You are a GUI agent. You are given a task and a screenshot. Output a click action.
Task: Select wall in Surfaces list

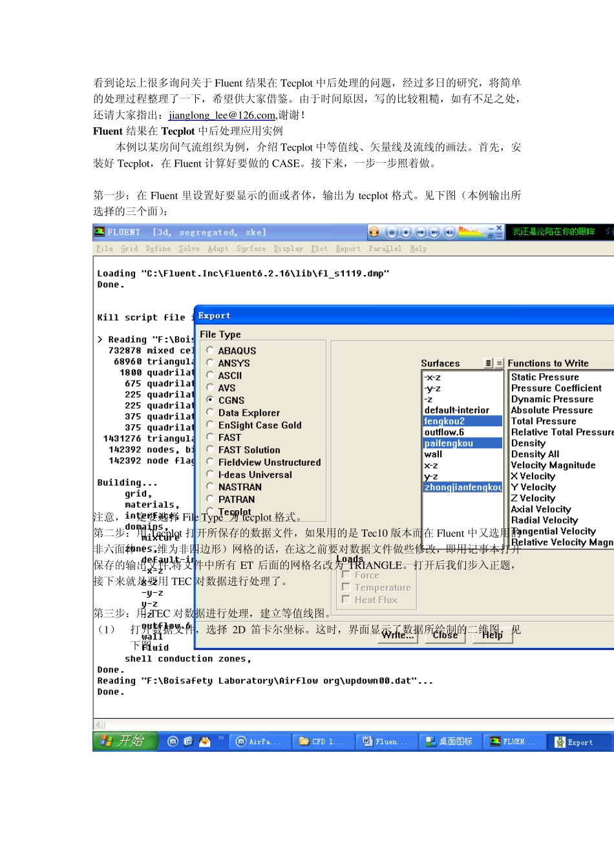pyautogui.click(x=462, y=454)
